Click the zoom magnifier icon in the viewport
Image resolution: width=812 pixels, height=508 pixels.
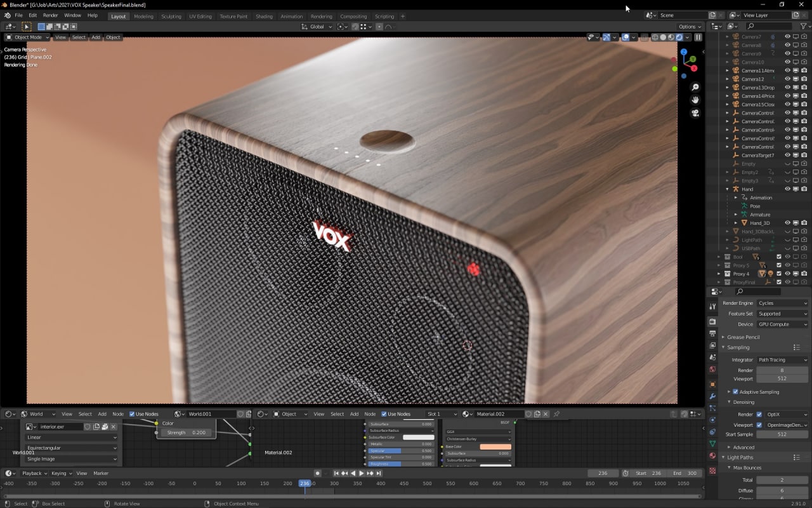[695, 87]
